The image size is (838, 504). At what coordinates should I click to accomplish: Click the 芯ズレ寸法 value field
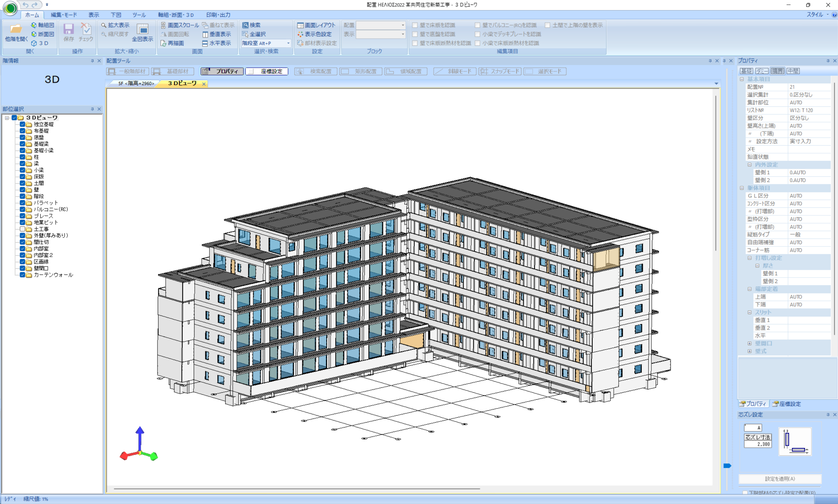(757, 444)
